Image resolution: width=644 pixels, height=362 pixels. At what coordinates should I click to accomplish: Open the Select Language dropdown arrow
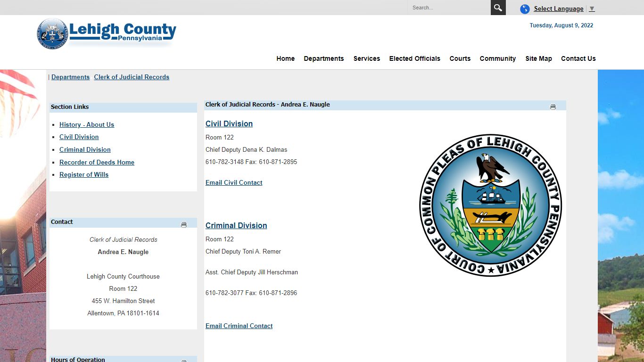pos(592,8)
